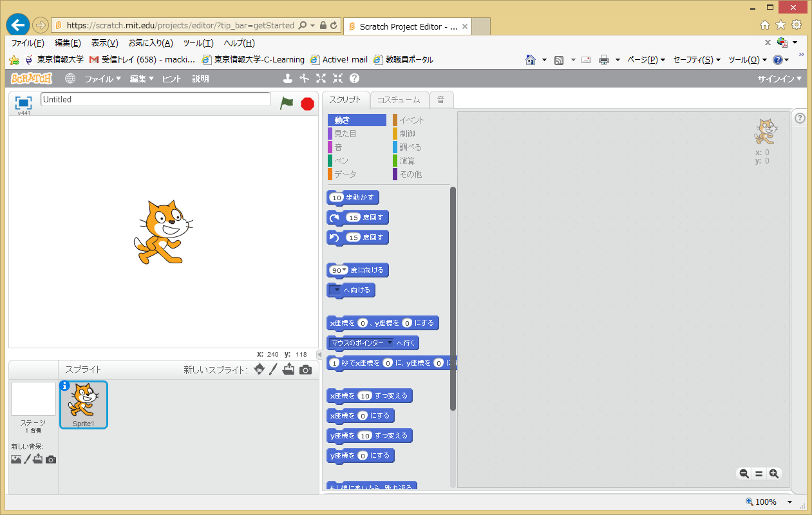Image resolution: width=812 pixels, height=515 pixels.
Task: Click the block help question mark tool
Action: 354,79
